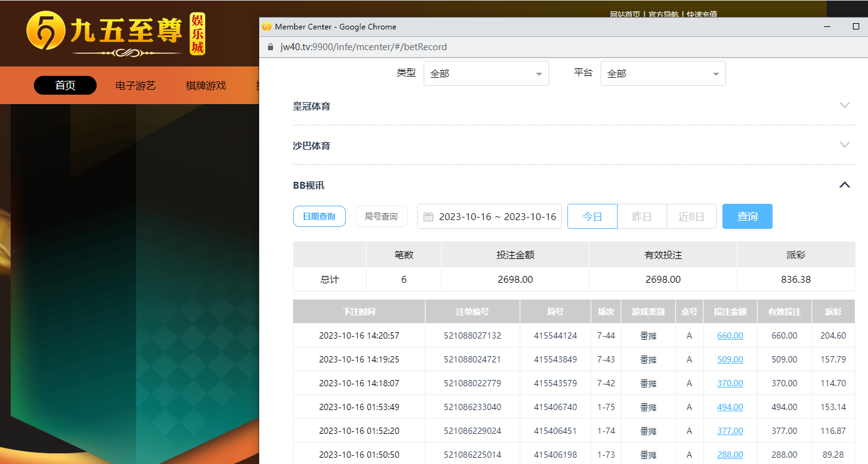Click bet number 521088027132
The height and width of the screenshot is (464, 868).
pos(473,335)
